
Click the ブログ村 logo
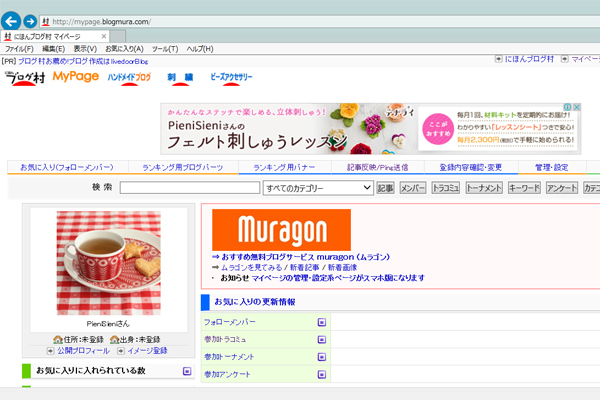pos(25,78)
